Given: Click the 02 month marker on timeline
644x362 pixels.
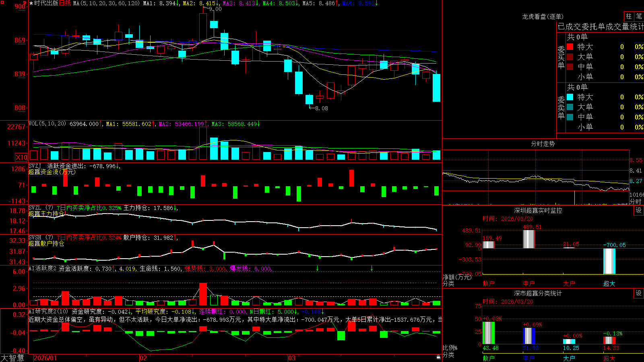Looking at the screenshot, I should (143, 358).
